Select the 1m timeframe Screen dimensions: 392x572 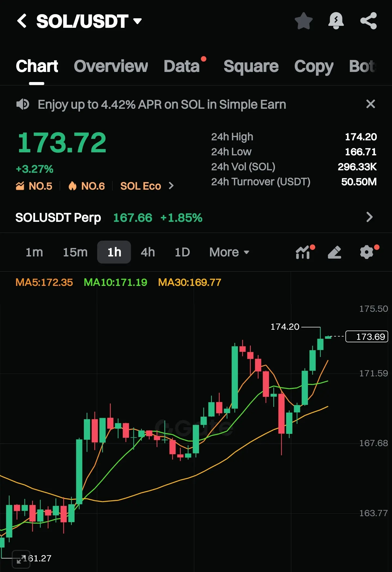coord(34,252)
